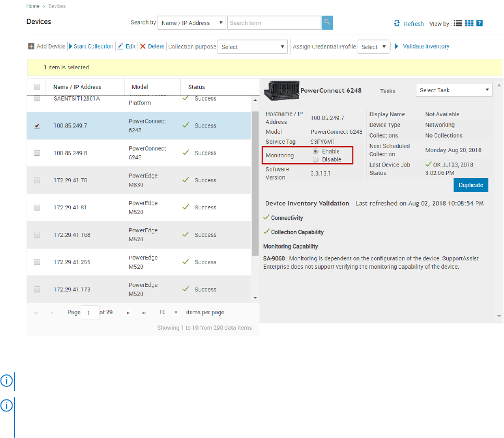The height and width of the screenshot is (438, 504).
Task: Open the Search by Name / IP Address dropdown
Action: pos(192,23)
